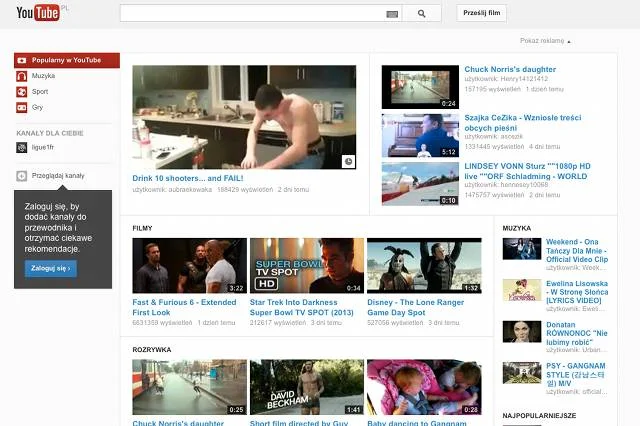
Task: Click the Zaloguj się button
Action: [51, 268]
